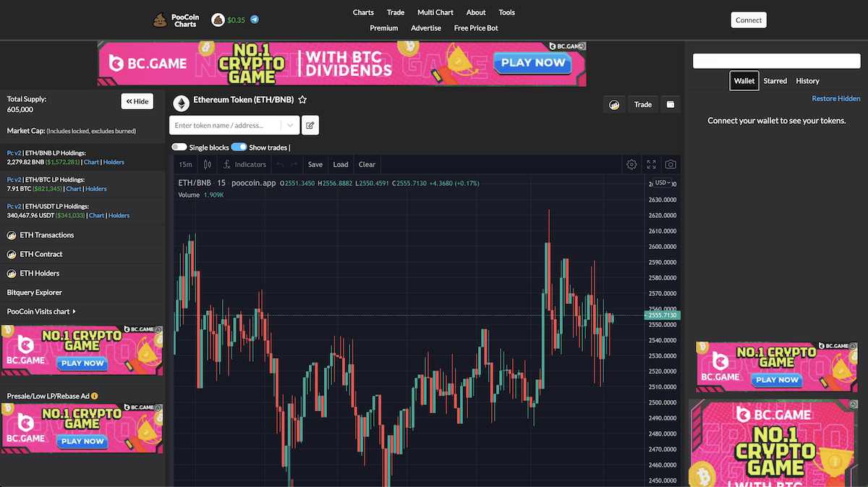Click Clear in chart toolbar
868x487 pixels.
pyautogui.click(x=367, y=164)
